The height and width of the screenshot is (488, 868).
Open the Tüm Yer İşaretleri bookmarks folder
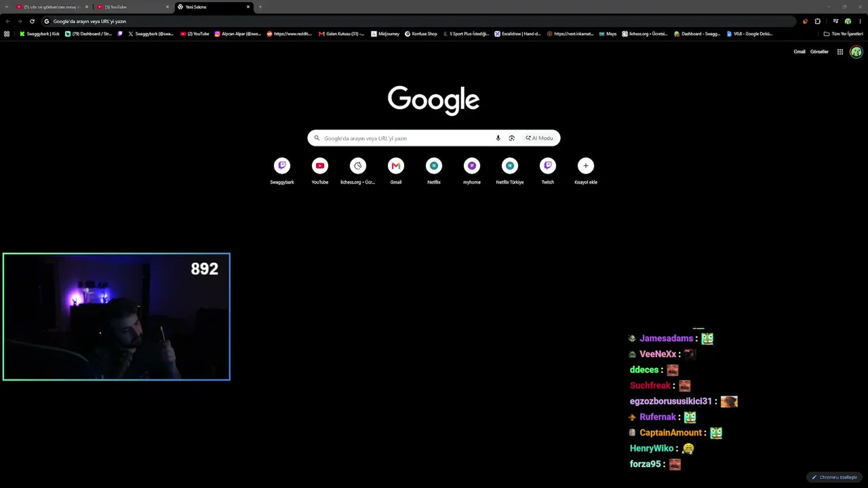[x=843, y=33]
